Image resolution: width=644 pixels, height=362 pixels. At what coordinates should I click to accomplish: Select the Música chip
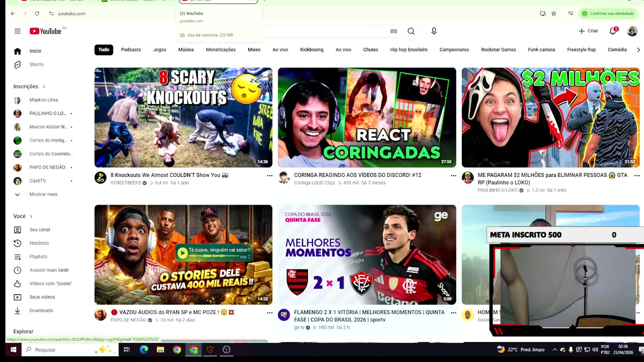[x=186, y=50]
